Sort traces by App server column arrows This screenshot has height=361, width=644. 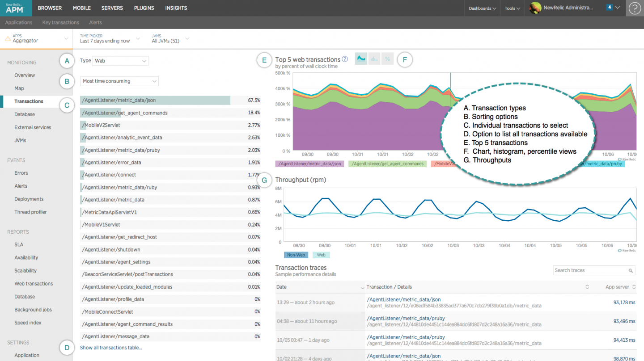pos(634,287)
